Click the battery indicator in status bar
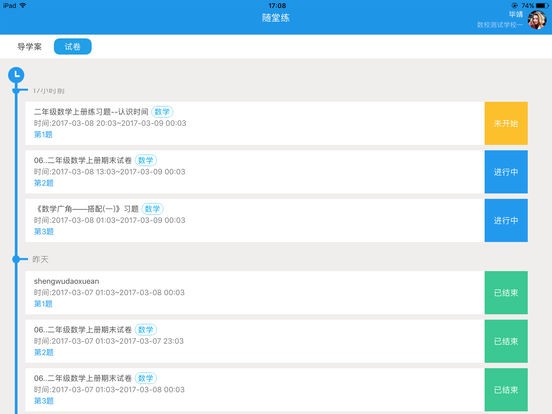This screenshot has width=552, height=414. pos(542,6)
